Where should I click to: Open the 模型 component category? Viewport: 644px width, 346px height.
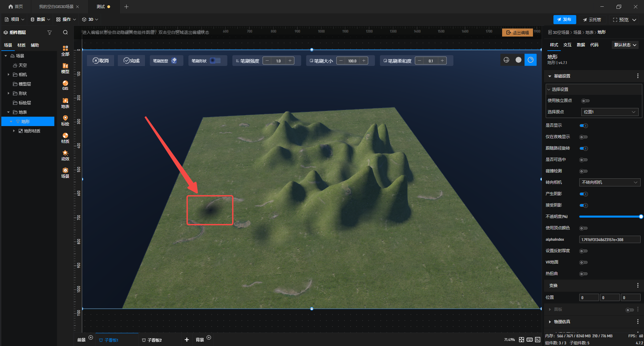tap(65, 68)
